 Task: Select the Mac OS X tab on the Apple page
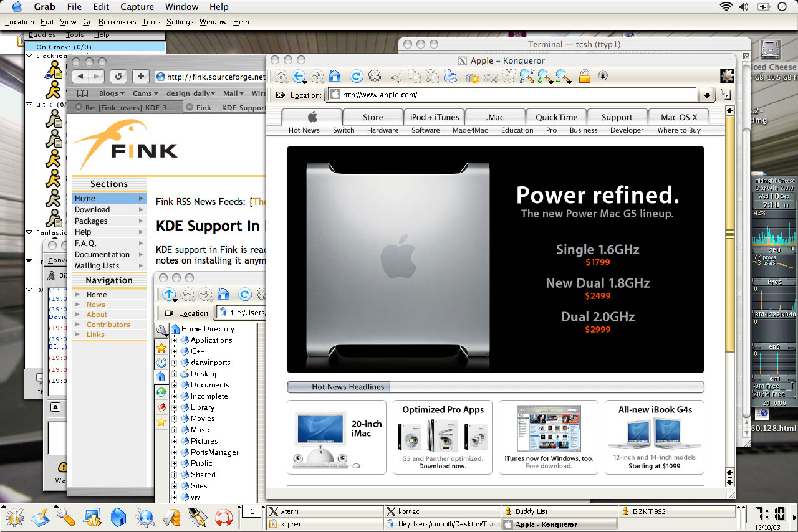[679, 117]
